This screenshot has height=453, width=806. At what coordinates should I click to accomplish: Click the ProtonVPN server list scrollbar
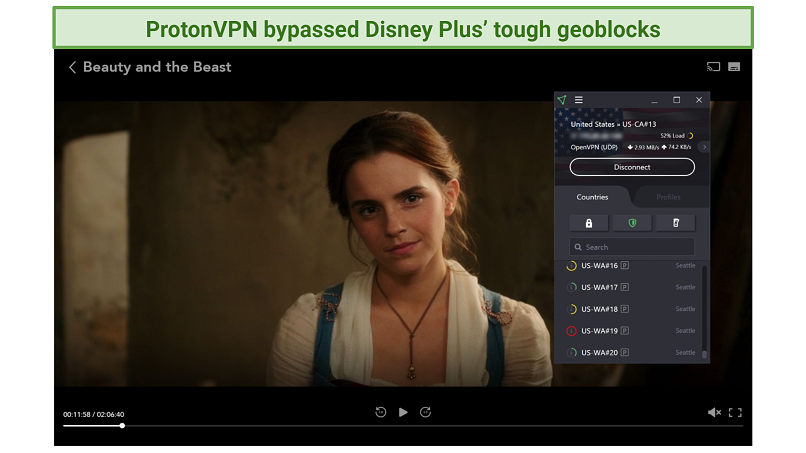tap(704, 354)
